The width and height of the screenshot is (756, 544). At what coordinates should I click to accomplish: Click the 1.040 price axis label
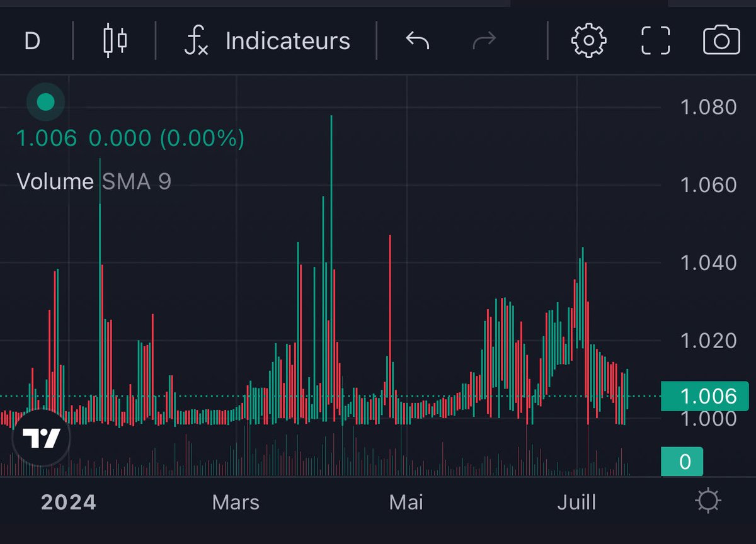pos(709,263)
